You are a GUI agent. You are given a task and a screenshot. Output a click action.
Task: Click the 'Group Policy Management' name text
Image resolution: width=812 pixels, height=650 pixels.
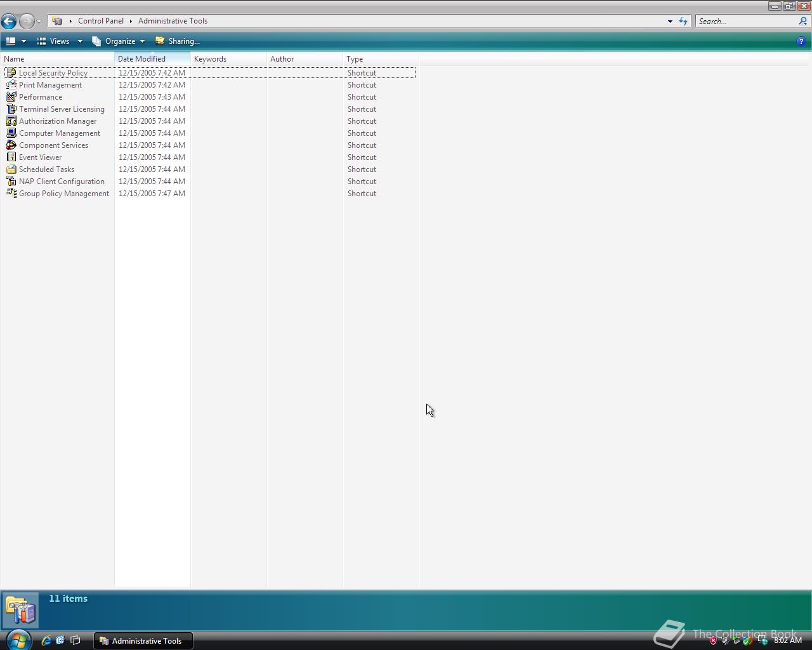click(x=64, y=194)
